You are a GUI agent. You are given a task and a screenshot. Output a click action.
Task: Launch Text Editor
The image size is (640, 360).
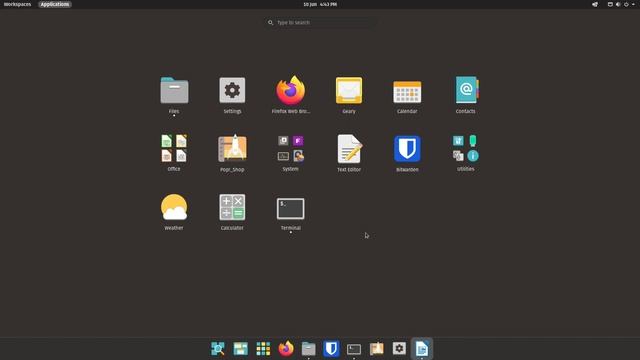click(349, 153)
